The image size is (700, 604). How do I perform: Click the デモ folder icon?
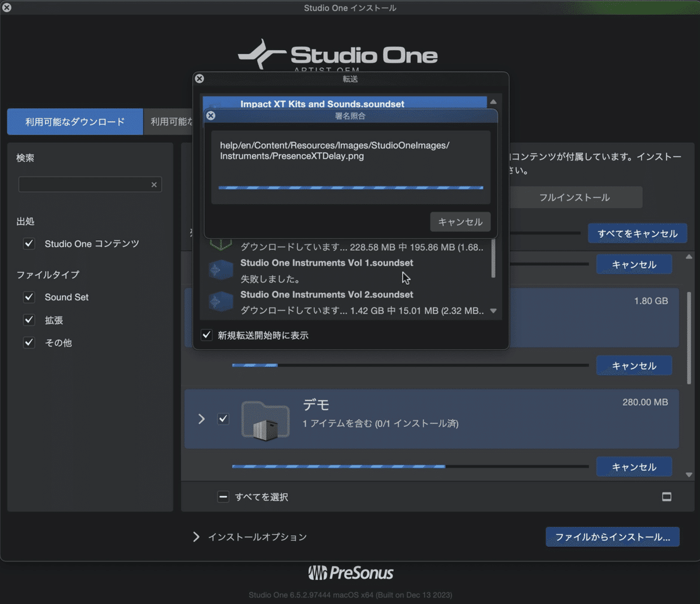(265, 419)
